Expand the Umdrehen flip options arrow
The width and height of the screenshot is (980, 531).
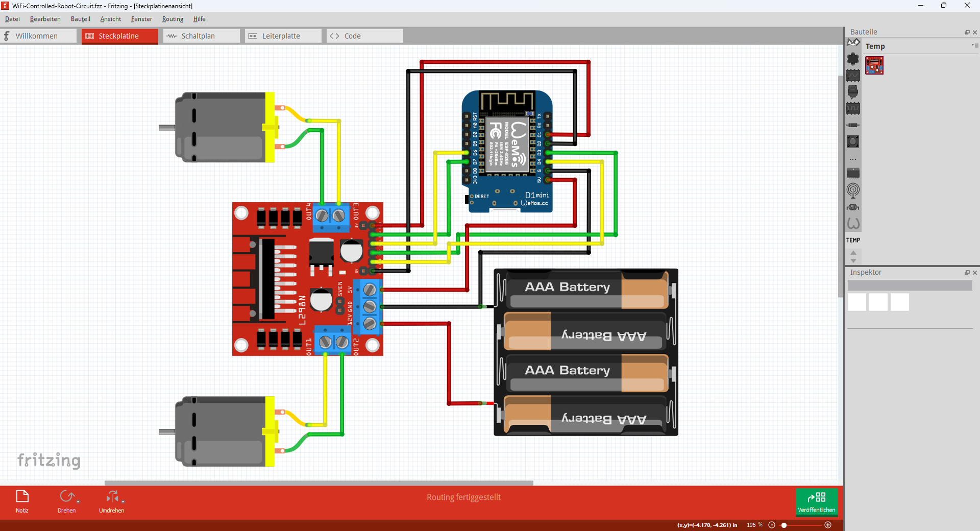tap(123, 502)
